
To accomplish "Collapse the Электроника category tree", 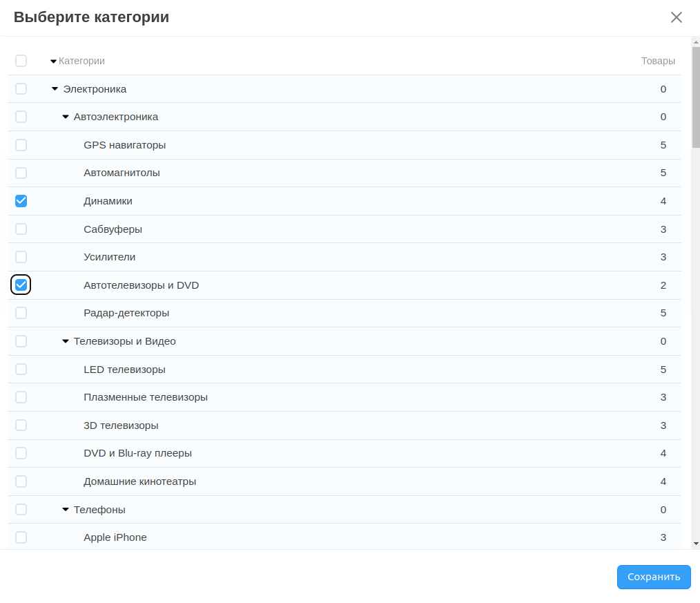I will 55,89.
